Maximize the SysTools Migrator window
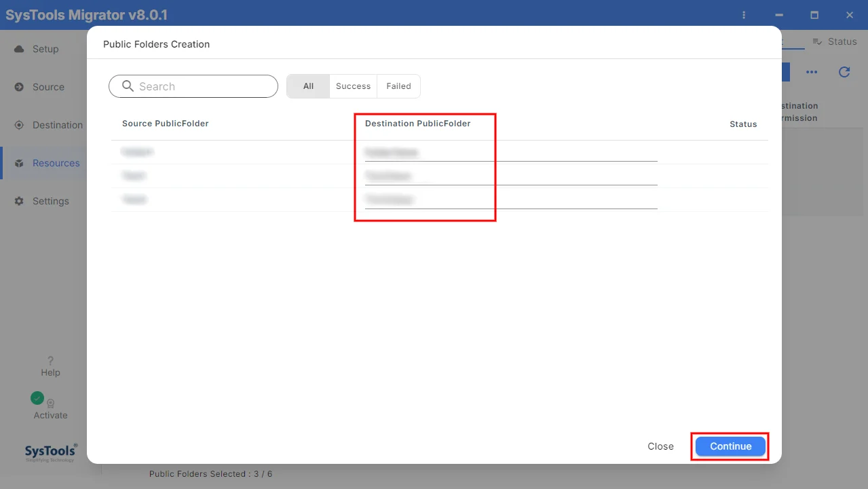The image size is (868, 489). click(814, 15)
